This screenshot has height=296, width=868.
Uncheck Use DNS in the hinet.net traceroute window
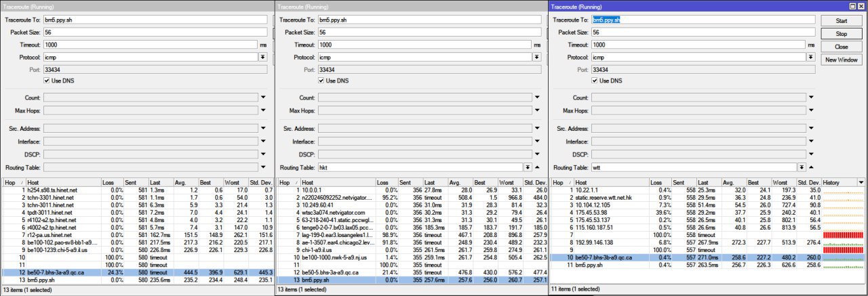(47, 81)
